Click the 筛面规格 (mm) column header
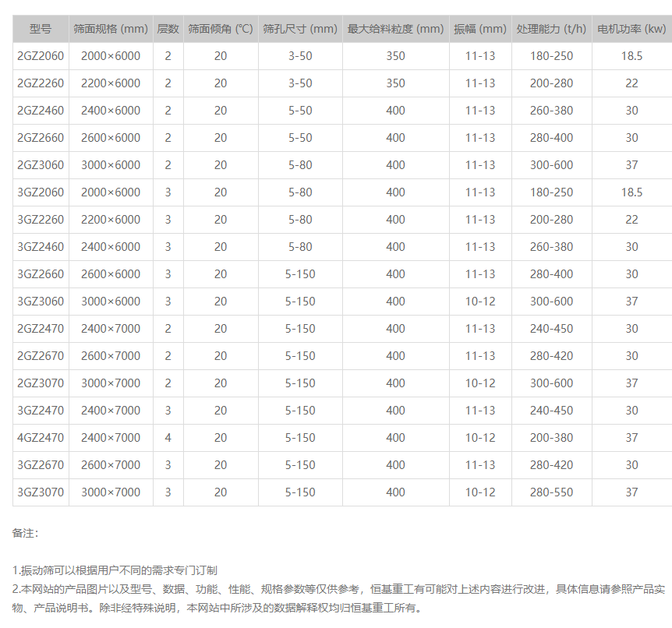This screenshot has height=628, width=672. 111,29
